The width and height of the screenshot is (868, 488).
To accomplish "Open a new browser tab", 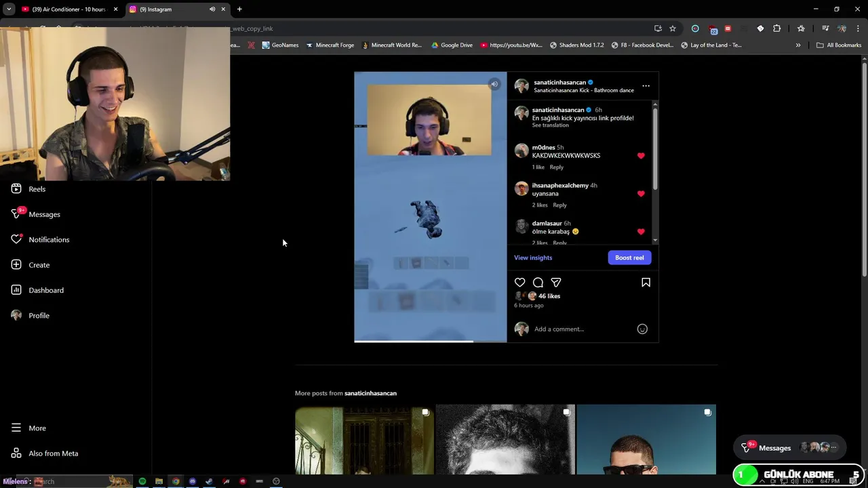I will click(239, 9).
